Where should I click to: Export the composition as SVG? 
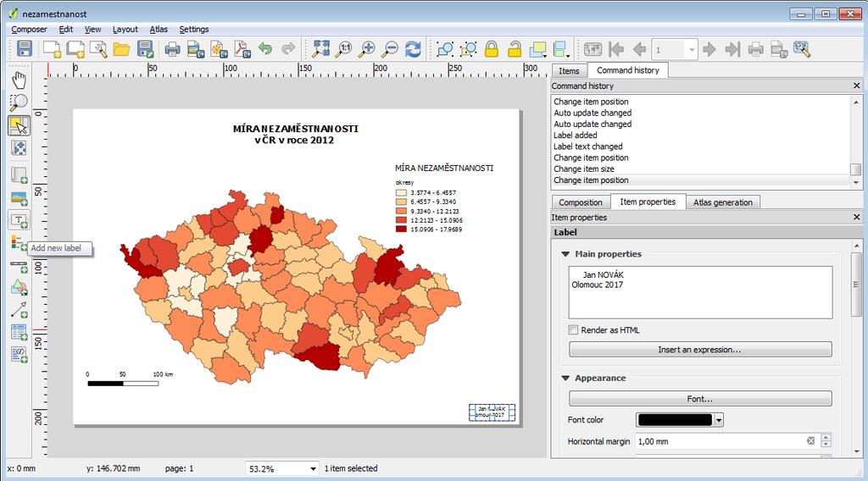[x=220, y=49]
